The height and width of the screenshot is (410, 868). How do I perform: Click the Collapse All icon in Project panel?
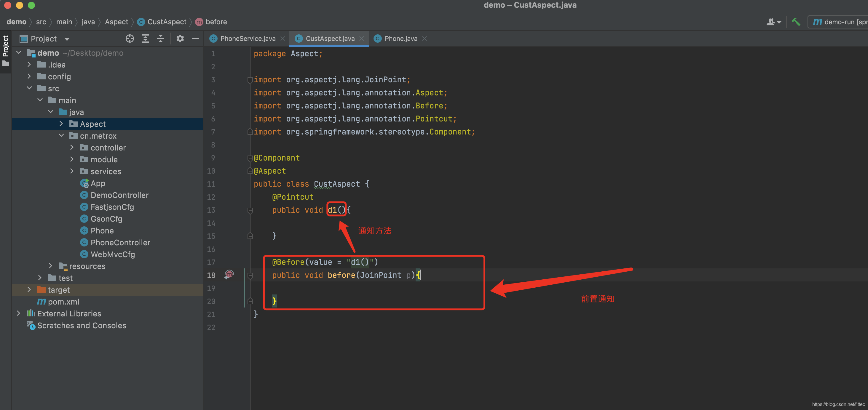pyautogui.click(x=161, y=39)
